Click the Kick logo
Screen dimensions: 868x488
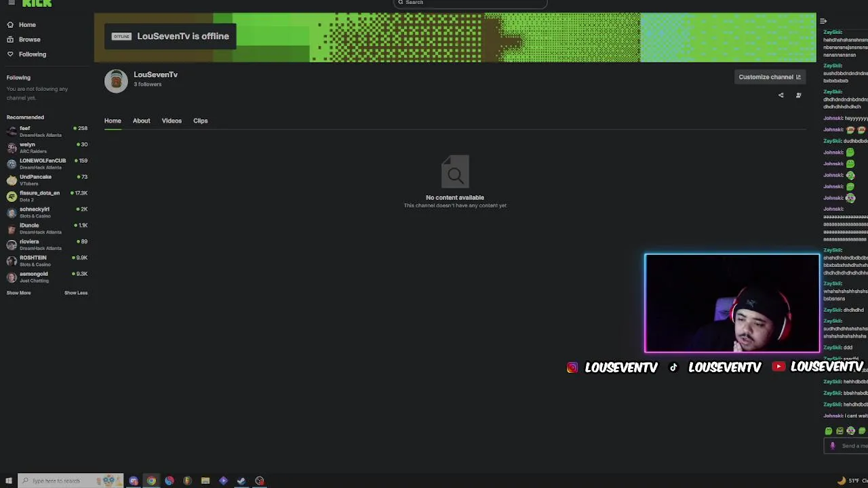tap(37, 3)
